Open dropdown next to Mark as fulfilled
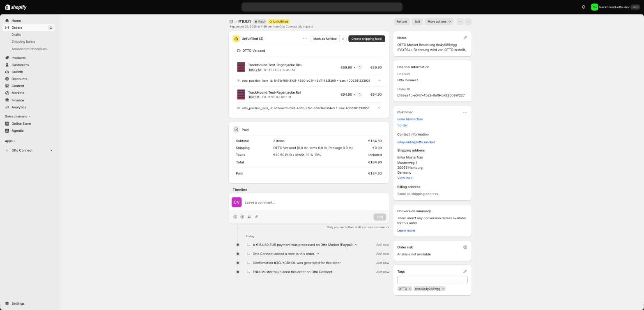Image resolution: width=644 pixels, height=310 pixels. pos(343,39)
